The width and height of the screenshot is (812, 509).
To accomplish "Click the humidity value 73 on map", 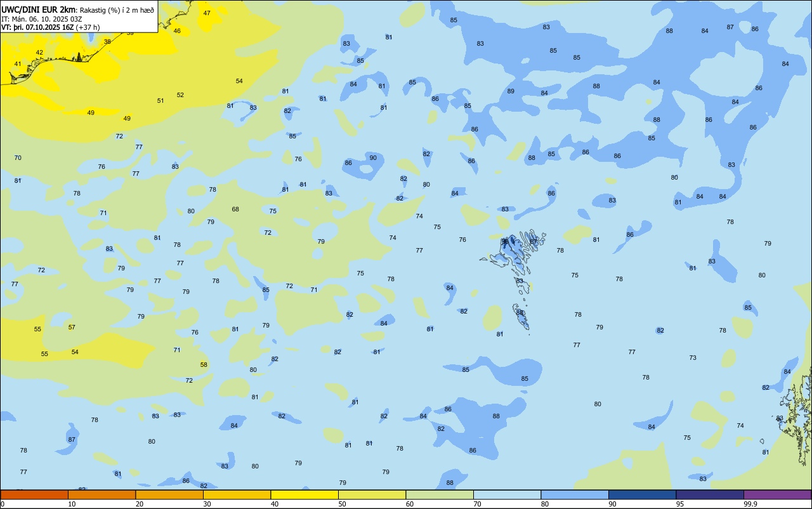I will 693,358.
